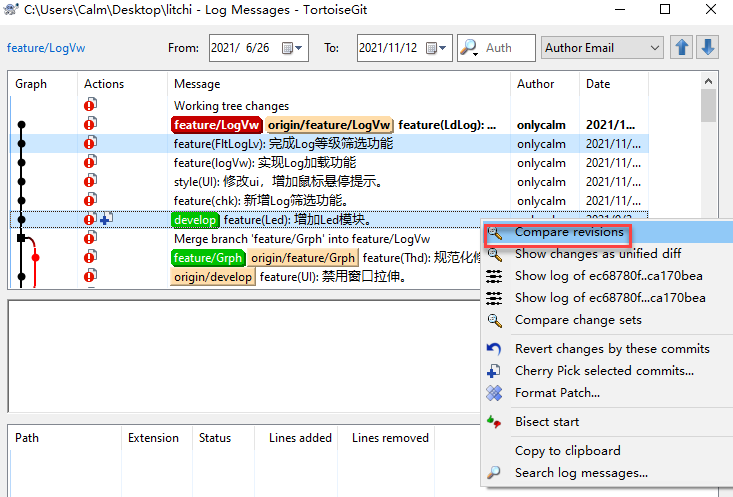Image resolution: width=733 pixels, height=497 pixels.
Task: Choose Show log of ec68780f..ca170bea
Action: pos(607,276)
